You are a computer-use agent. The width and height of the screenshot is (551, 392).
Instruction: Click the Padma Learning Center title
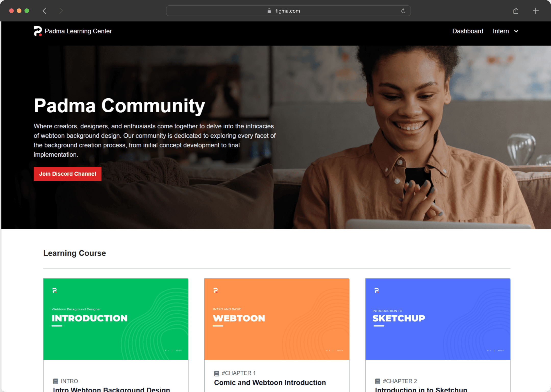[78, 31]
